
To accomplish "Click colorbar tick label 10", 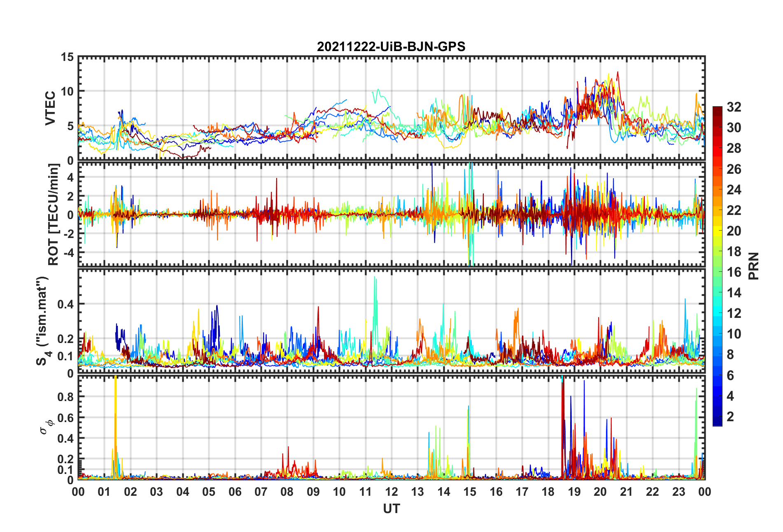I will tap(734, 334).
